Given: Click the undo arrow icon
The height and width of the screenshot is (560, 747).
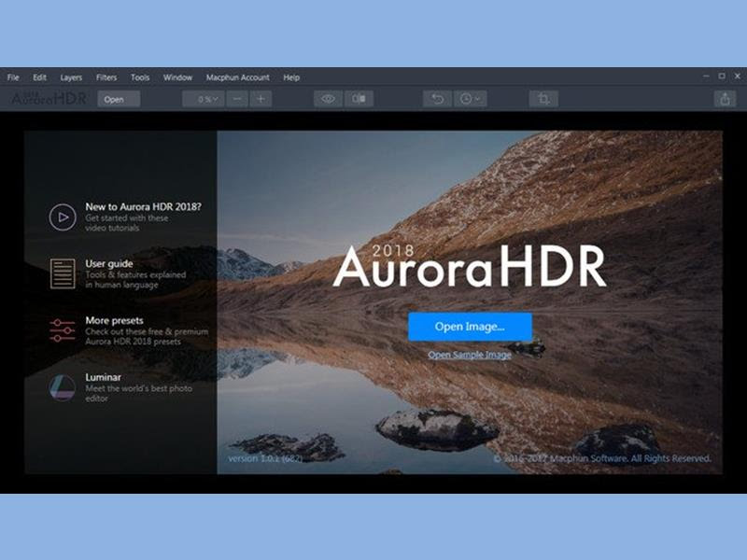Looking at the screenshot, I should pos(437,99).
